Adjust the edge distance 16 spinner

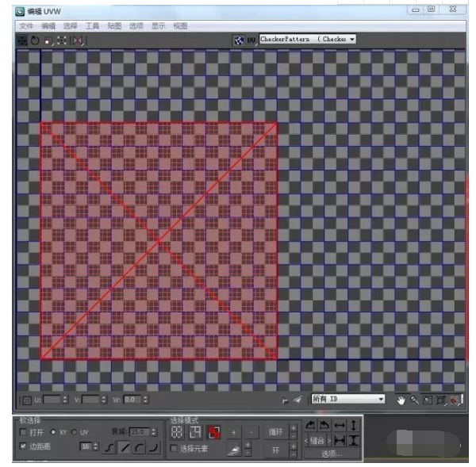point(96,446)
